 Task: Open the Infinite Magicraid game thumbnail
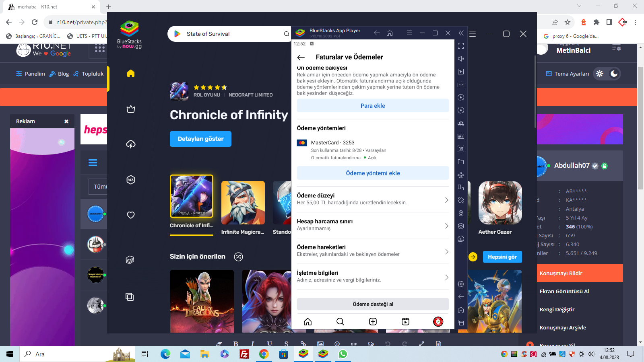pos(243,203)
